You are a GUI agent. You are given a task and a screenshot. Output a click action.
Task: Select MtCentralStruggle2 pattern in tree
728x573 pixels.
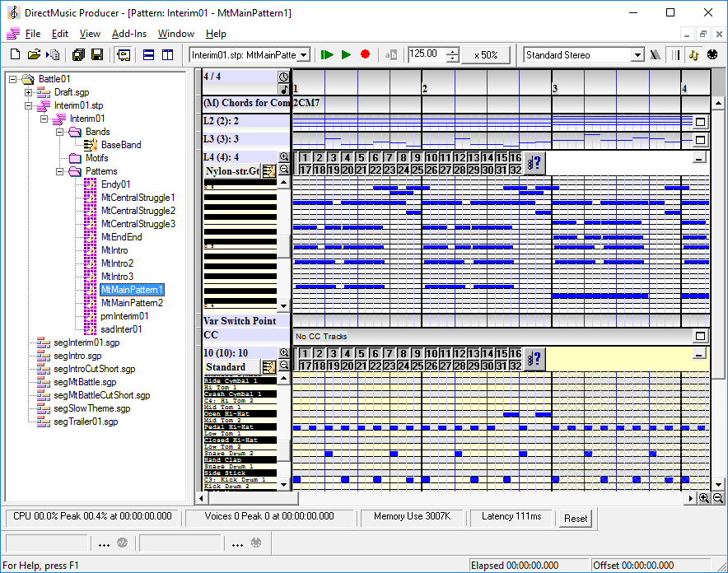coord(138,211)
